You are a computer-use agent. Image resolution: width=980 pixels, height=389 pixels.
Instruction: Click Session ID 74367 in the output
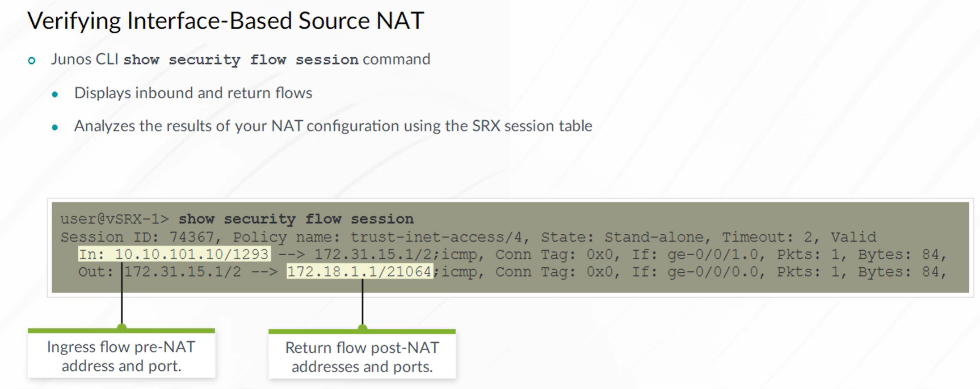[x=137, y=237]
